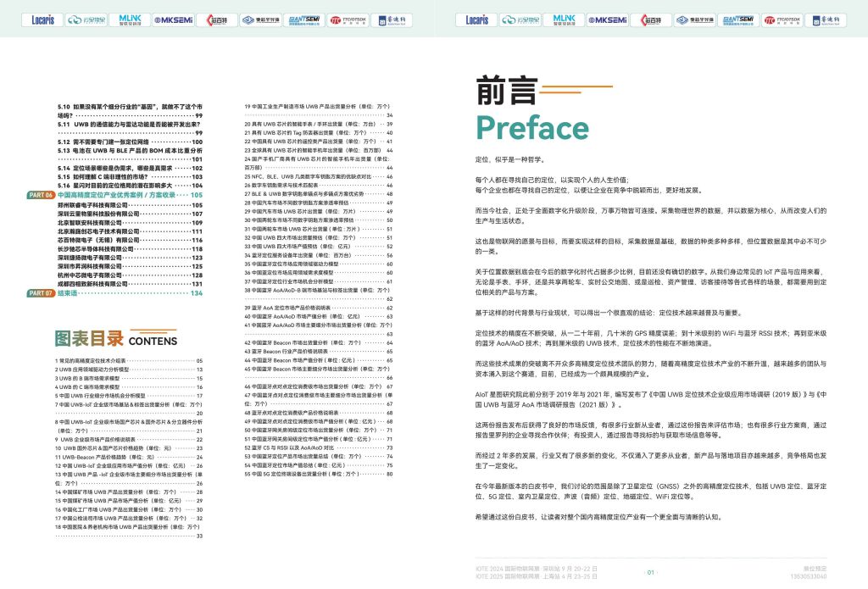The image size is (868, 589).
Task: Click the MKSEMI logo on right page
Action: point(609,19)
